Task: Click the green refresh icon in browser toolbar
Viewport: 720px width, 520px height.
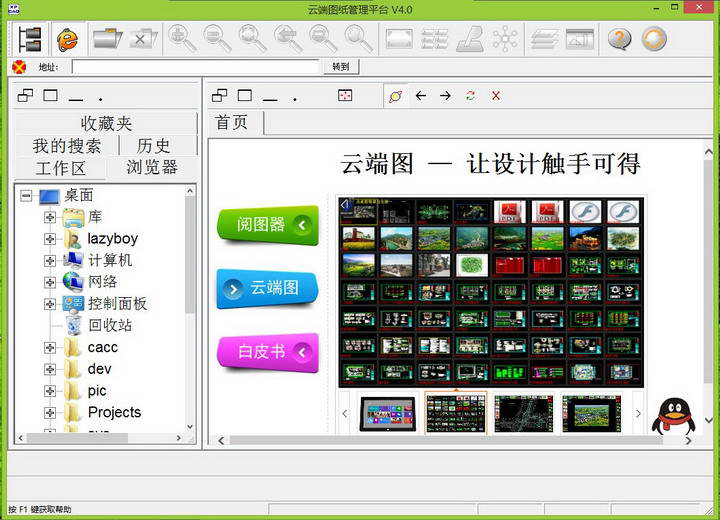Action: click(470, 96)
